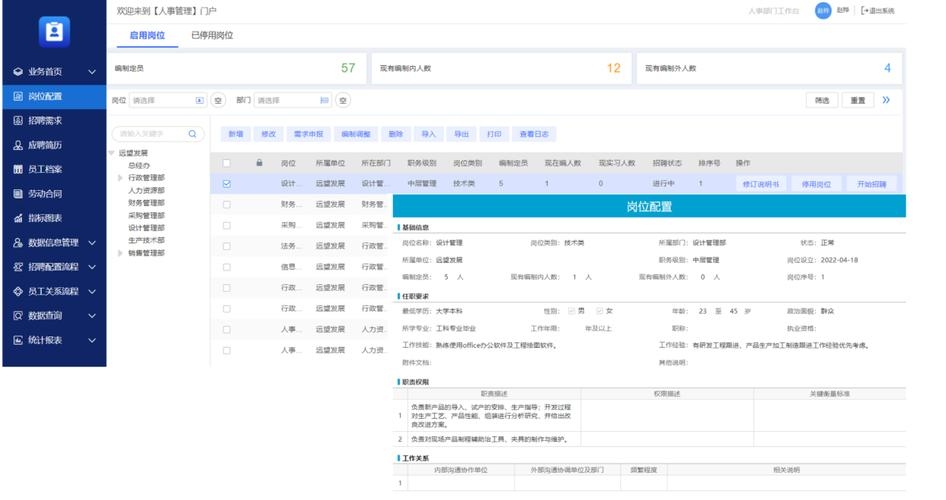Click the 开始招聘 action button
946x500 pixels.
click(871, 184)
